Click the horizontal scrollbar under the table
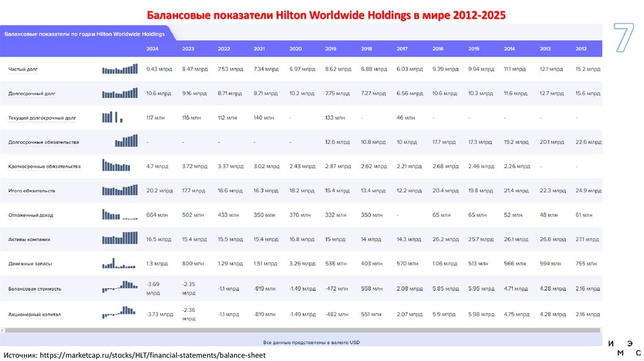This screenshot has height=361, width=644. pos(303,330)
